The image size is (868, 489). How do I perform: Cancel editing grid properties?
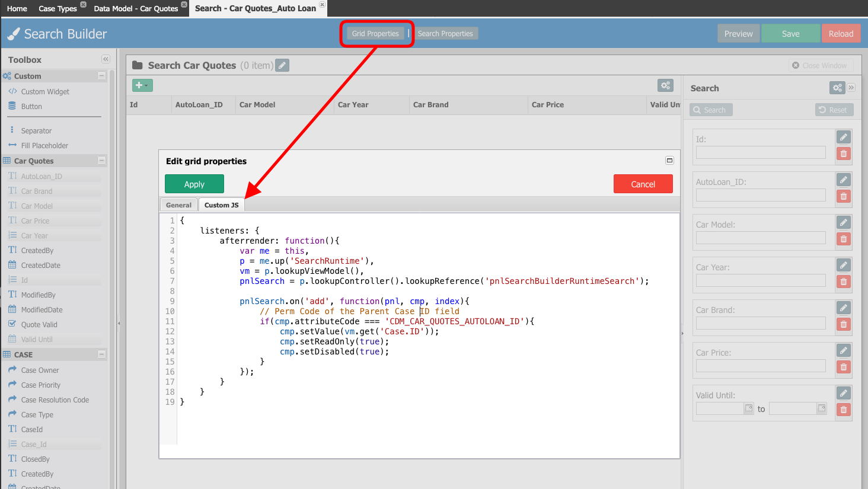[643, 184]
